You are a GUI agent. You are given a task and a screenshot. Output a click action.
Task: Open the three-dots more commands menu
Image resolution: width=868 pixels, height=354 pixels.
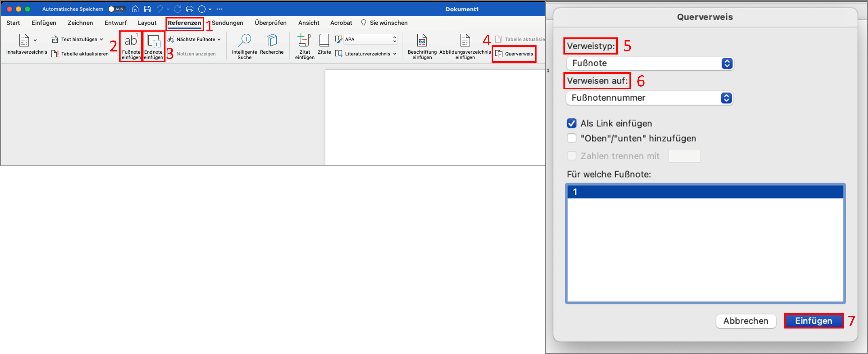(219, 9)
